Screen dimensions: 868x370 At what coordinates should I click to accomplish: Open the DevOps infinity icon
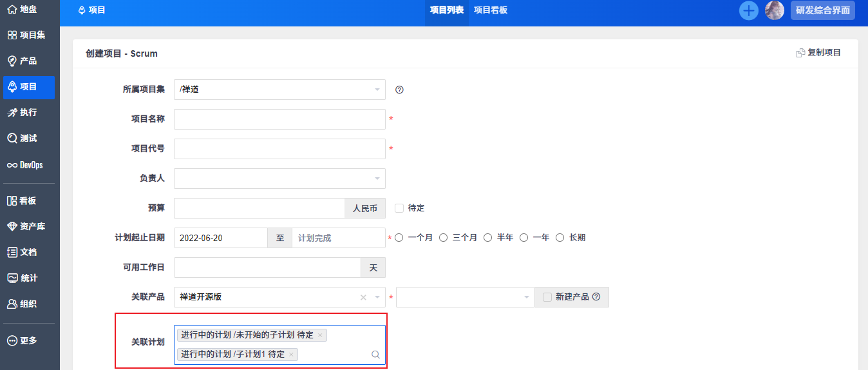(12, 165)
